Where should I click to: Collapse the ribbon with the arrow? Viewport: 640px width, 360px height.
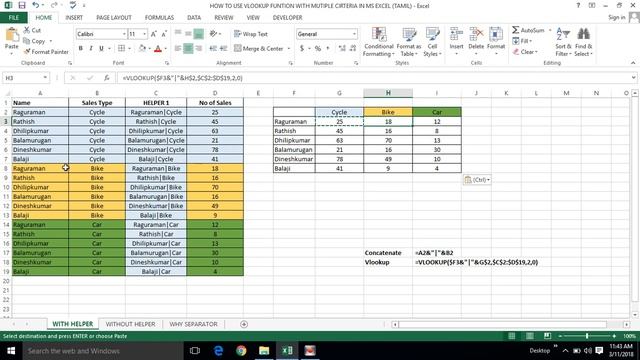coord(633,62)
